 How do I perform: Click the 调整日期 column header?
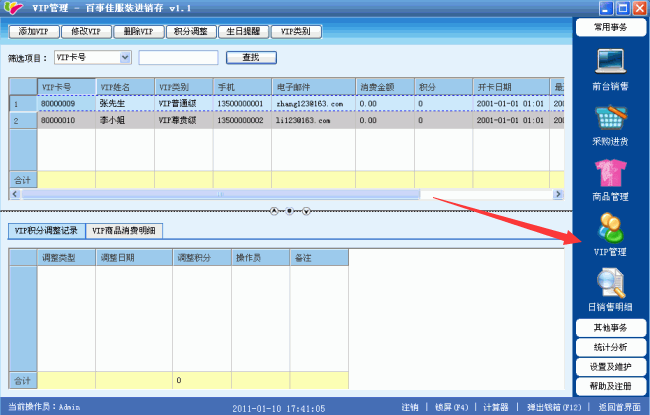[x=134, y=257]
